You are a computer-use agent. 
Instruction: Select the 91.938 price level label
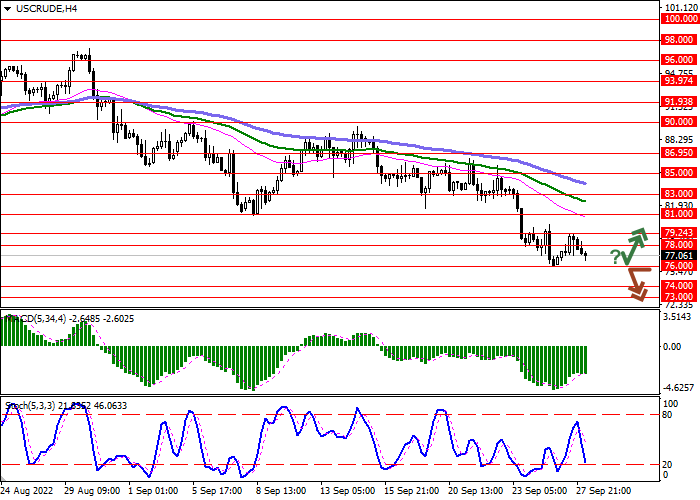679,101
